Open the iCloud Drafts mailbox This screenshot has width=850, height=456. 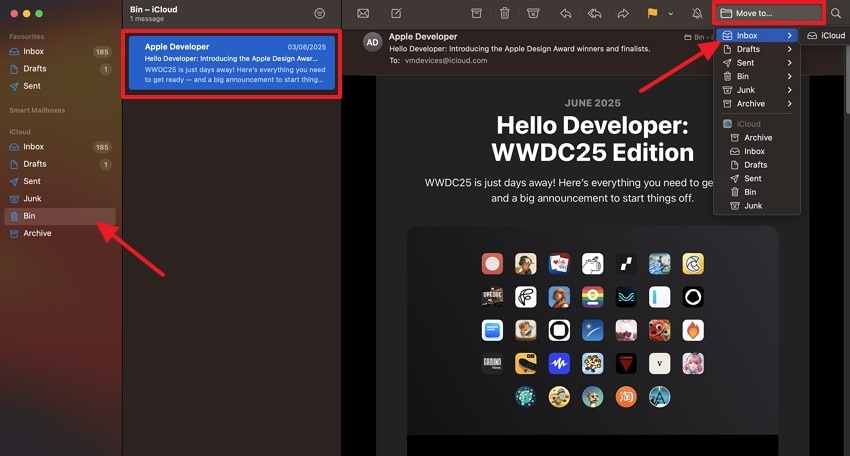pos(60,164)
